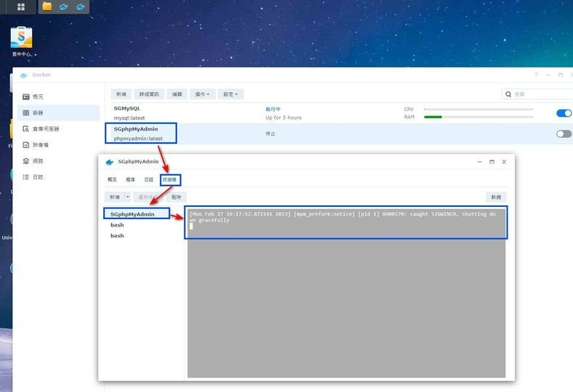
Task: Switch to the Process tab in SGphpMyAdmin window
Action: pyautogui.click(x=131, y=179)
